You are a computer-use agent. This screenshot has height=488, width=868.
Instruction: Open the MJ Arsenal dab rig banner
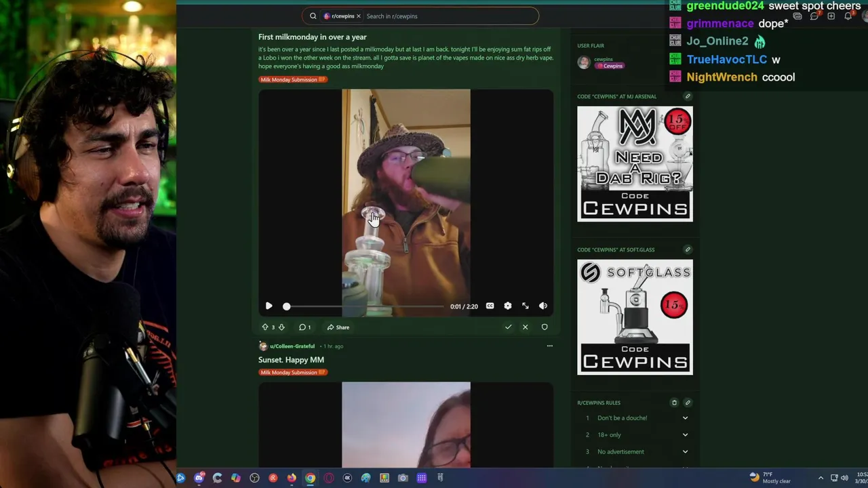[635, 164]
